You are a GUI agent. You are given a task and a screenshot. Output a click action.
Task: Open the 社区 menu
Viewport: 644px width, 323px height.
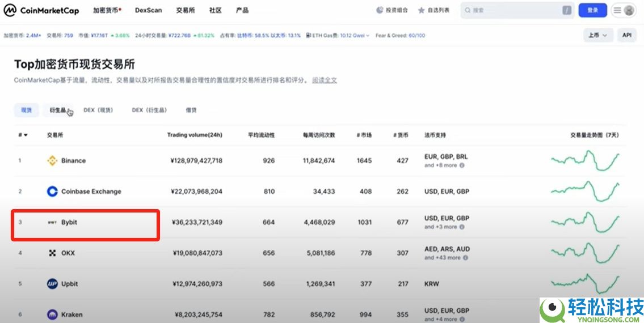click(x=215, y=10)
